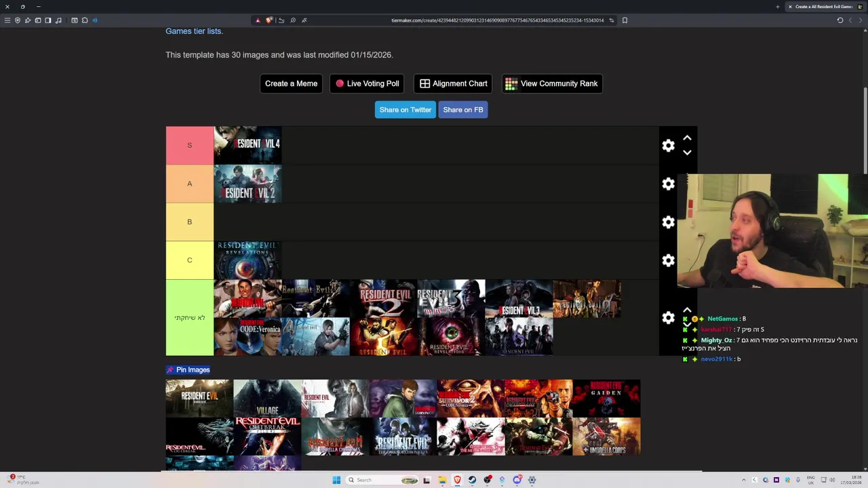
Task: Open File Explorer from taskbar
Action: [441, 480]
